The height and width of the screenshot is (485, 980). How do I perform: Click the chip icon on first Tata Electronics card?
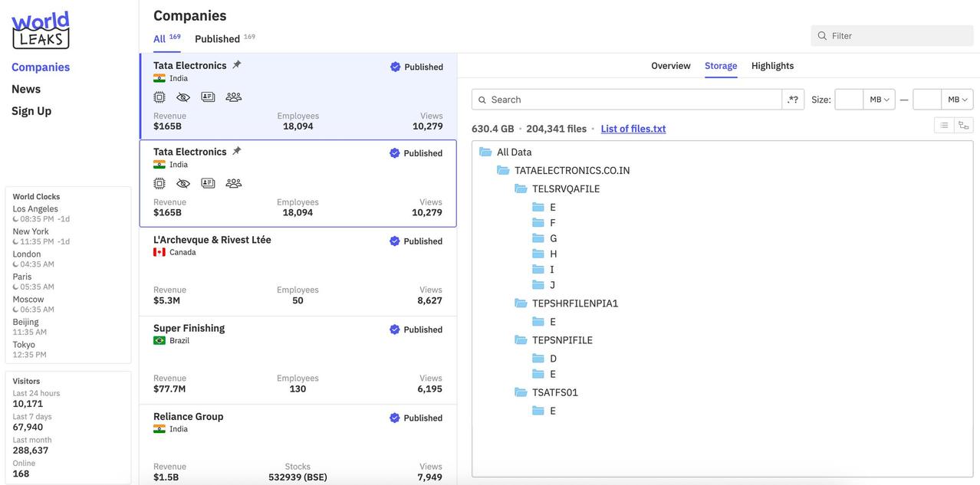[159, 97]
